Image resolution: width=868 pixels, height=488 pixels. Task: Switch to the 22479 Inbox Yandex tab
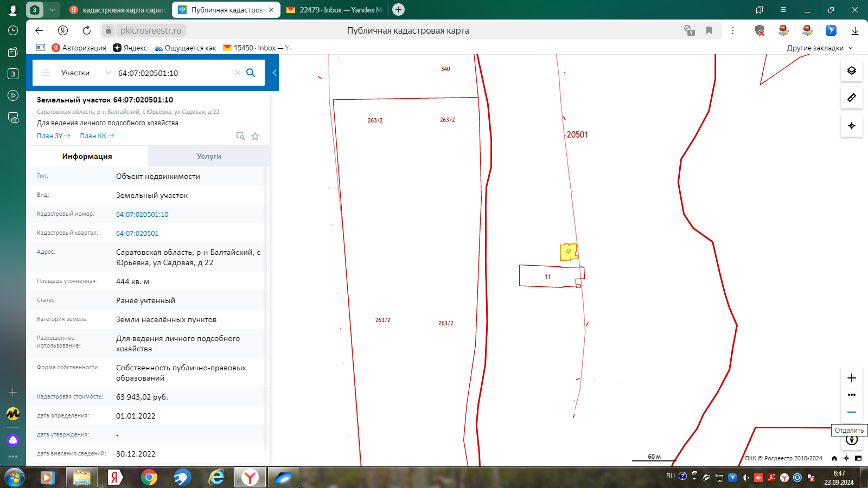tap(335, 10)
